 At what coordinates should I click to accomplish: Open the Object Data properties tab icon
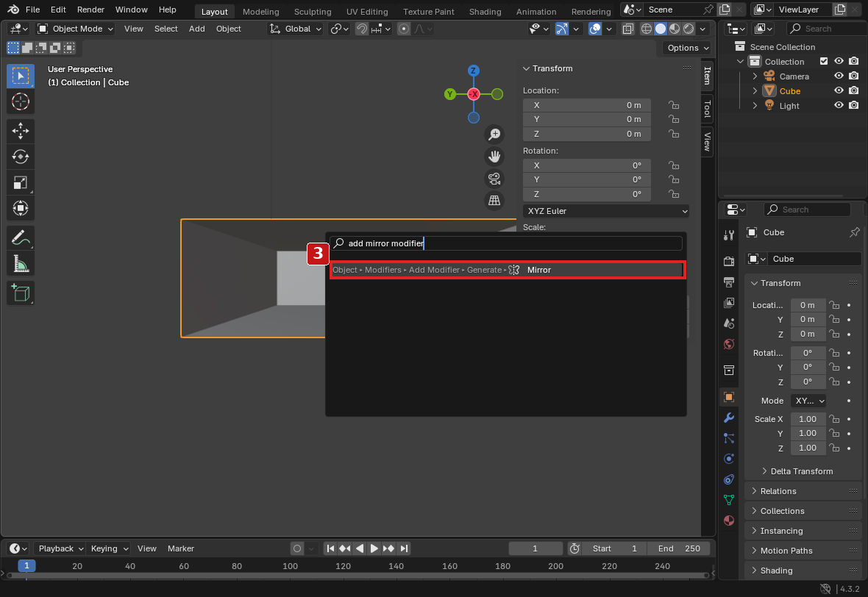click(729, 500)
